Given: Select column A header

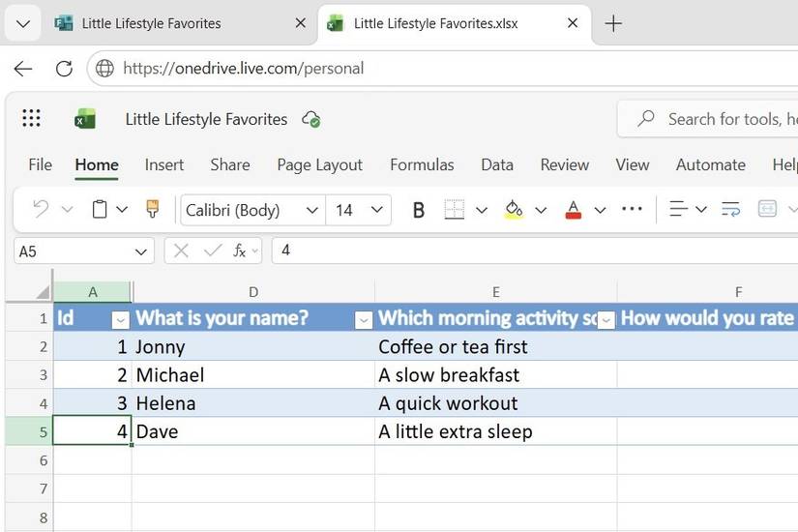Looking at the screenshot, I should click(92, 292).
